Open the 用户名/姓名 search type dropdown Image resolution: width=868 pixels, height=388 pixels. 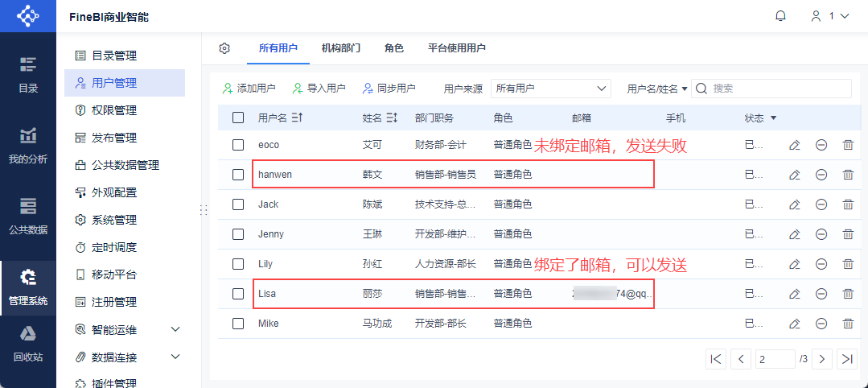(x=657, y=89)
